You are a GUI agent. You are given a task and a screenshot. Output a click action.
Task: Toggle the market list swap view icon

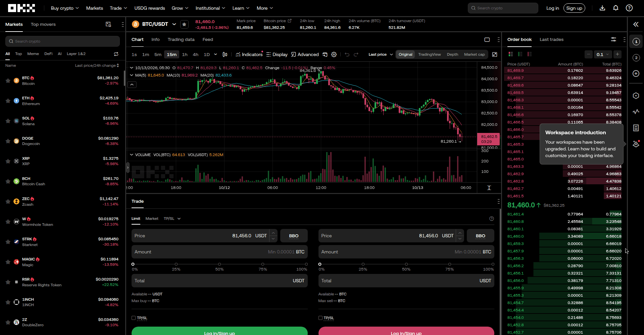click(116, 54)
